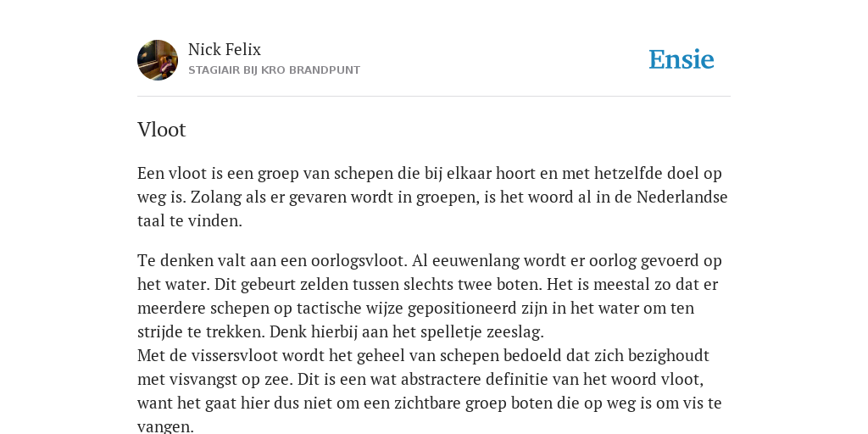Select the 'Stagiair bij KRO Brandpunt' subtitle

tap(274, 70)
